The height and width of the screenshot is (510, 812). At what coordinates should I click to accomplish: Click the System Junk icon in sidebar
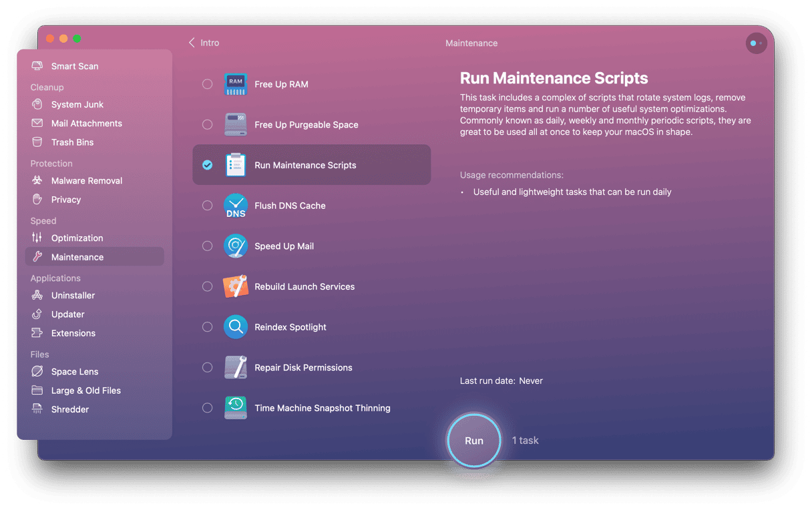[x=37, y=104]
